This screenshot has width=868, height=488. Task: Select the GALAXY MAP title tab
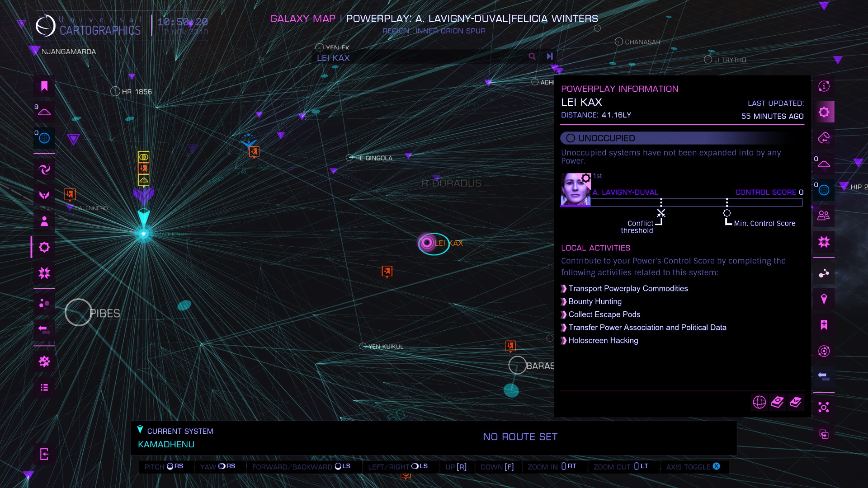tap(302, 19)
